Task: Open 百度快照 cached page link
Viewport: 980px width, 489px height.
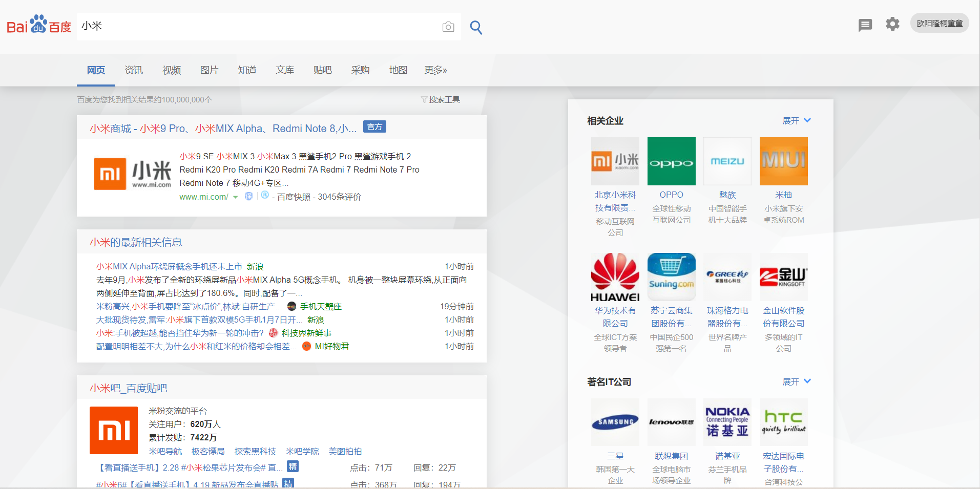Action: click(294, 197)
